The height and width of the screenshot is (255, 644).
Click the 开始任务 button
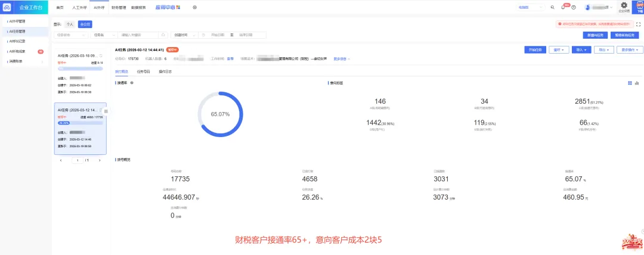(535, 49)
